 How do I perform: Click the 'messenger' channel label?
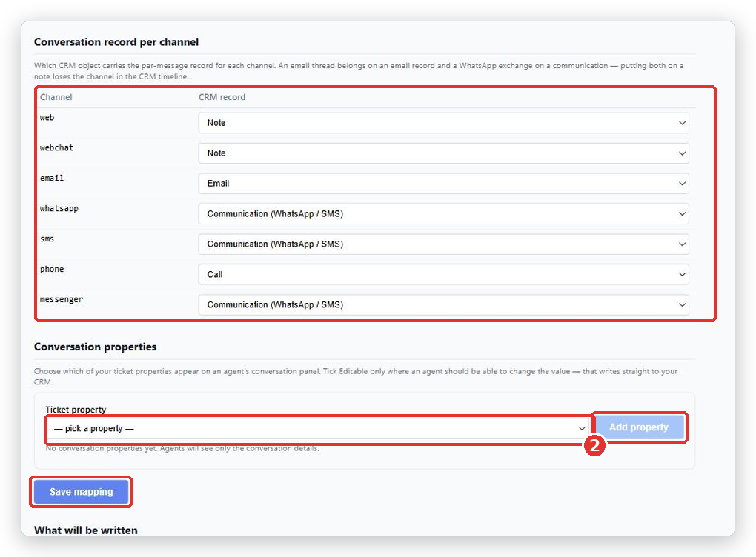(x=62, y=300)
